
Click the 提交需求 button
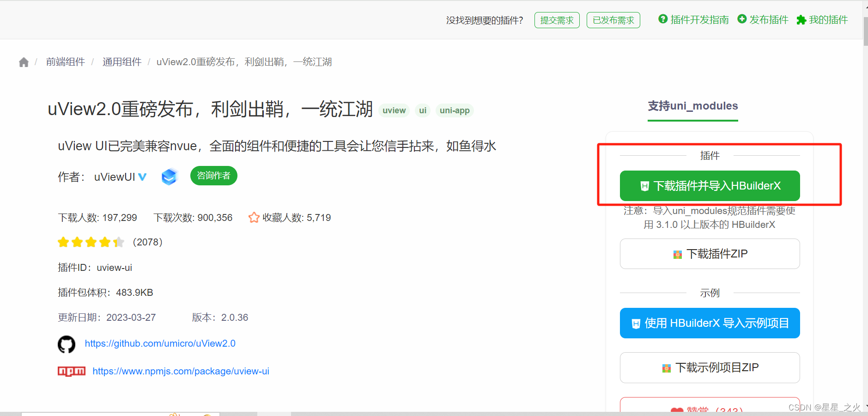557,20
